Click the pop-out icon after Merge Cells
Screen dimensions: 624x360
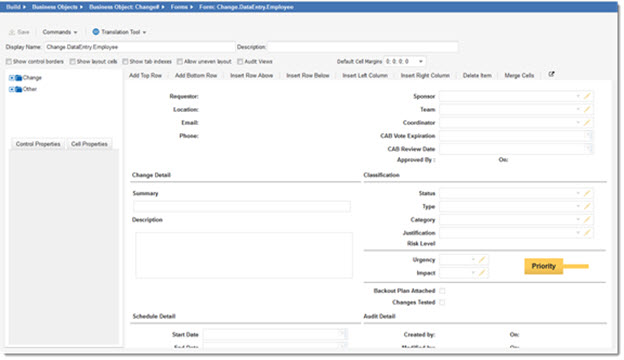coord(551,74)
